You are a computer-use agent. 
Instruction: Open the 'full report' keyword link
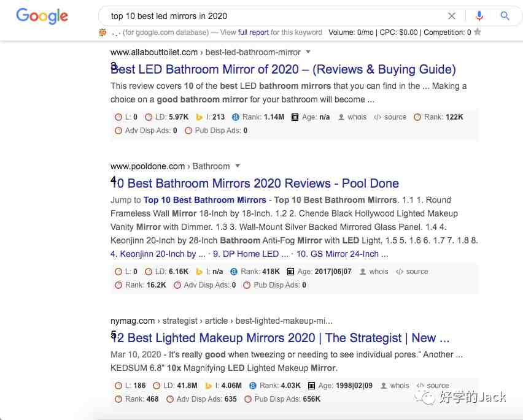253,32
